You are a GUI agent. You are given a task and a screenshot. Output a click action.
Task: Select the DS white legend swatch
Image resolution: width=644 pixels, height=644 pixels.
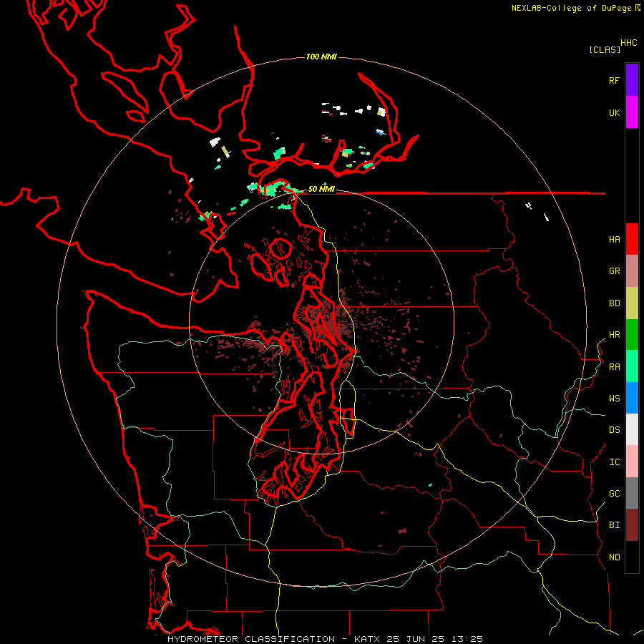coord(632,429)
